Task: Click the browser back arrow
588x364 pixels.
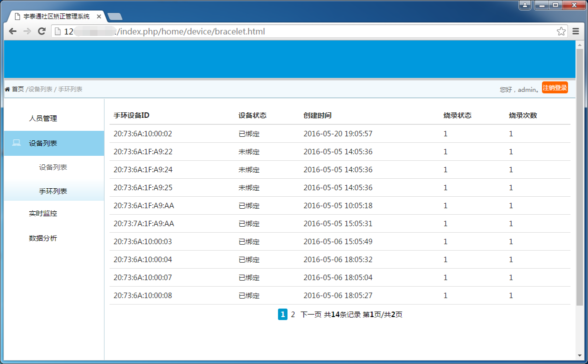Action: coord(12,31)
